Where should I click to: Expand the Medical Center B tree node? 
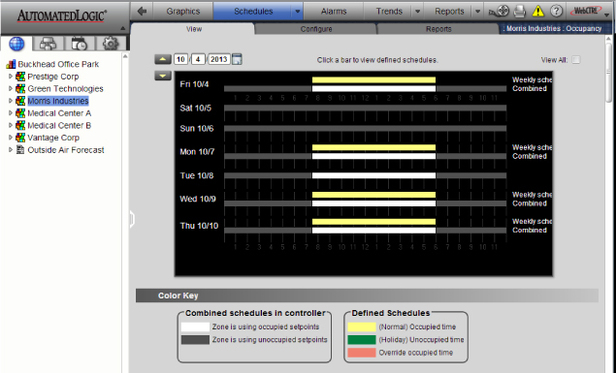[11, 125]
